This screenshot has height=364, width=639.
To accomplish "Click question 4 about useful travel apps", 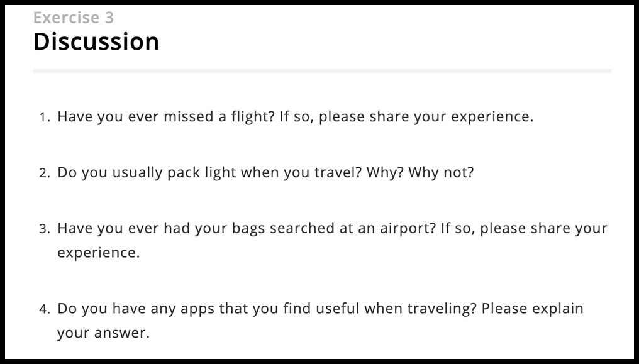I will (320, 321).
